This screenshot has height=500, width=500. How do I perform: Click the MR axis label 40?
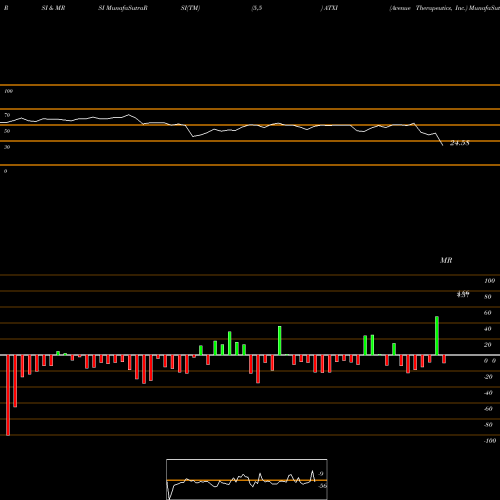[487, 329]
